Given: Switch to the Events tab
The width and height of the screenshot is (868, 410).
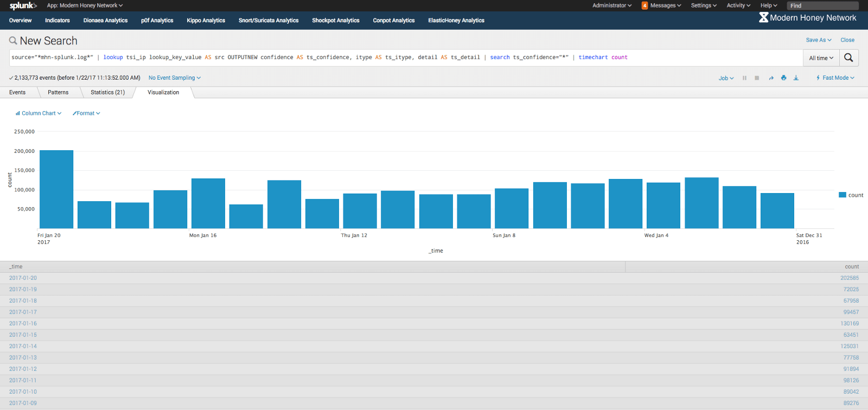Looking at the screenshot, I should pyautogui.click(x=17, y=93).
